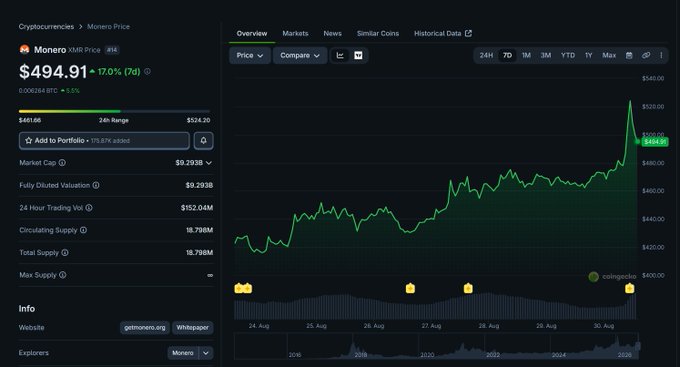Click news star marker after 30 Aug
The width and height of the screenshot is (680, 367).
630,288
